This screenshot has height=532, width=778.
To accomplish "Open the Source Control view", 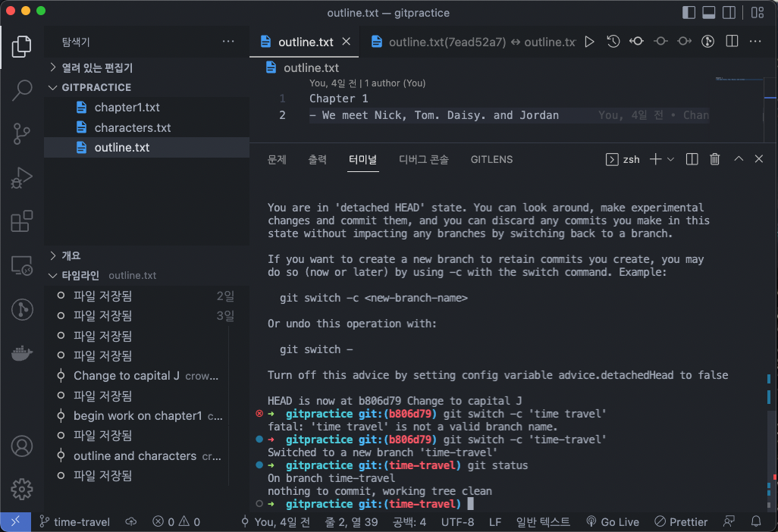I will tap(21, 133).
